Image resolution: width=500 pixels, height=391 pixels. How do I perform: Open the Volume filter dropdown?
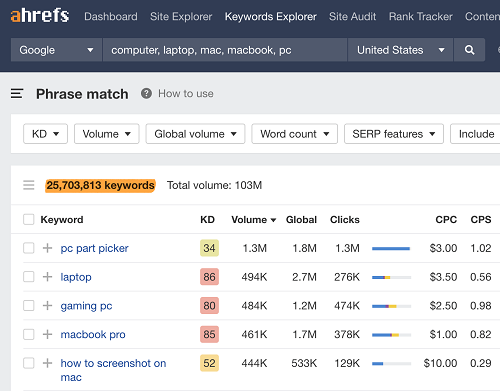107,134
